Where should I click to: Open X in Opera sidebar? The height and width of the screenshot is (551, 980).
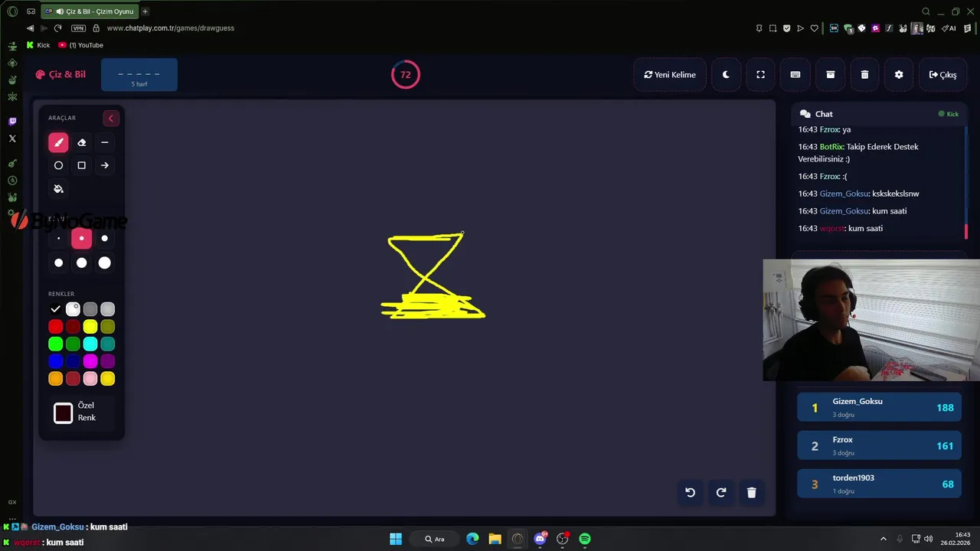coord(12,139)
